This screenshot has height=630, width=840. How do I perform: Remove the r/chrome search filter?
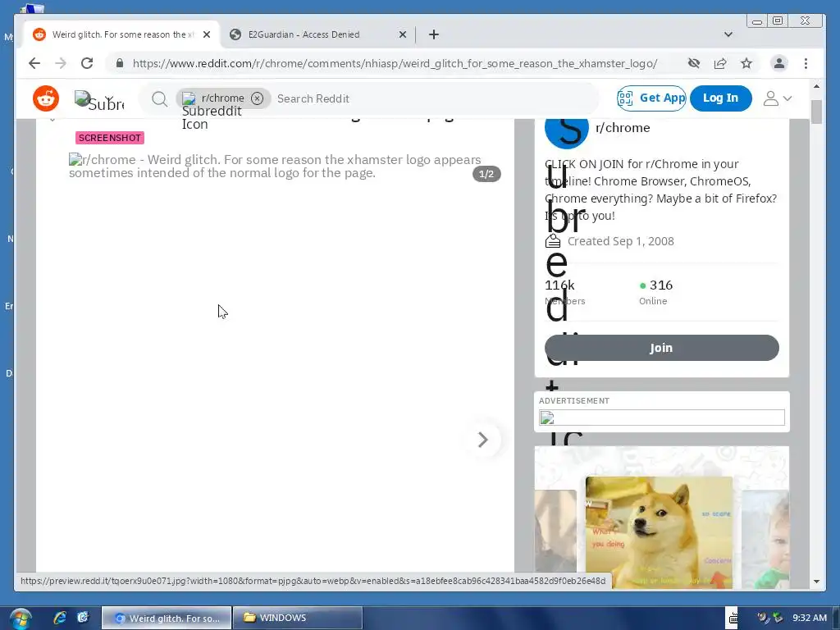(257, 98)
